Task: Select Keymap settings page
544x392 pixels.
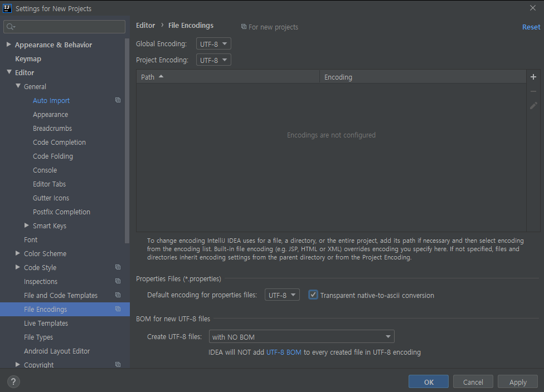Action: pos(28,59)
